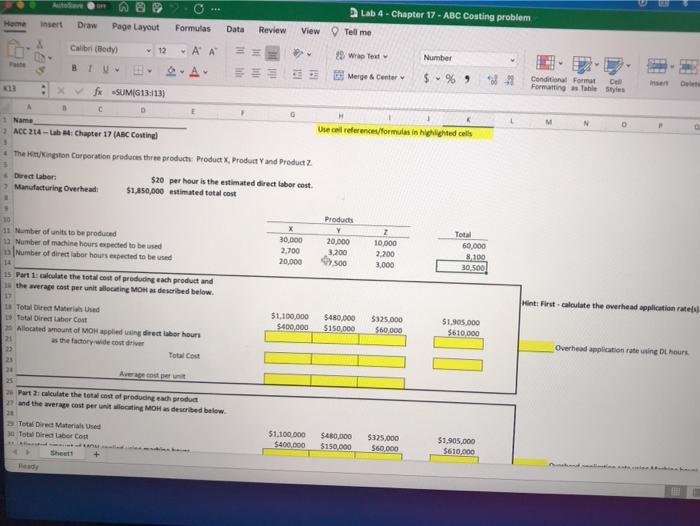The image size is (700, 526).
Task: Expand the Merge & Center dropdown arrow
Action: pyautogui.click(x=402, y=77)
